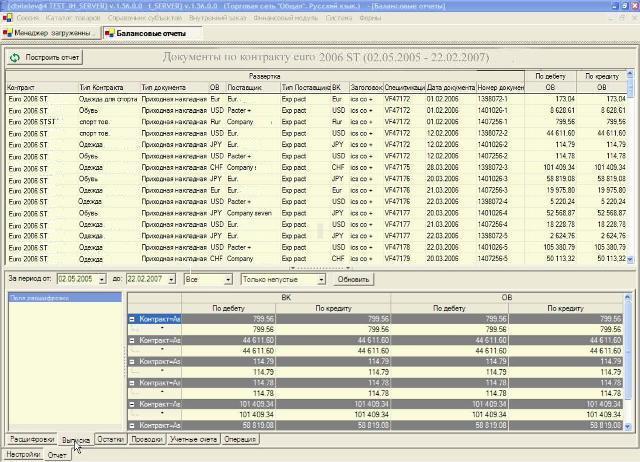Click the icon of the Балансовые отчеты tab
Image resolution: width=640 pixels, height=462 pixels.
point(109,33)
